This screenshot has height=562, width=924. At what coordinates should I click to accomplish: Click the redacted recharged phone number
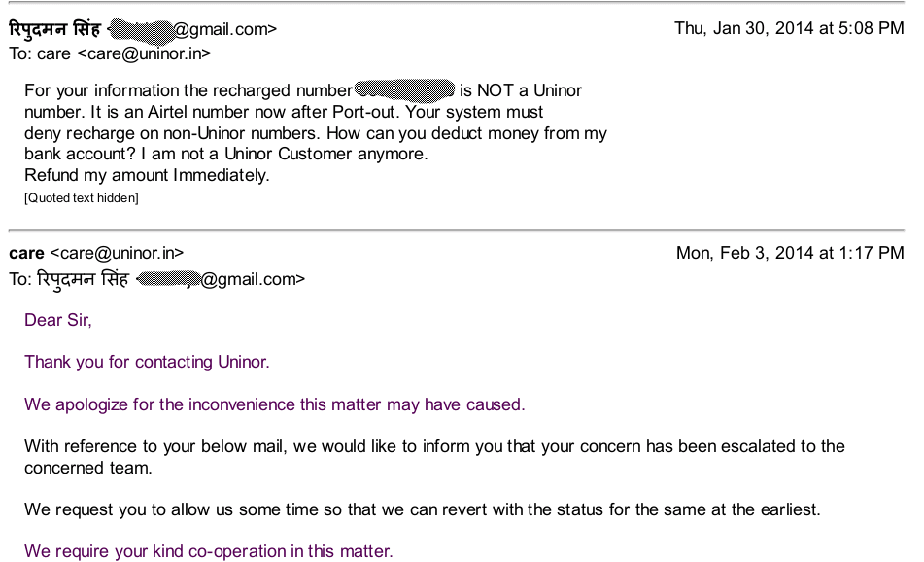[405, 89]
